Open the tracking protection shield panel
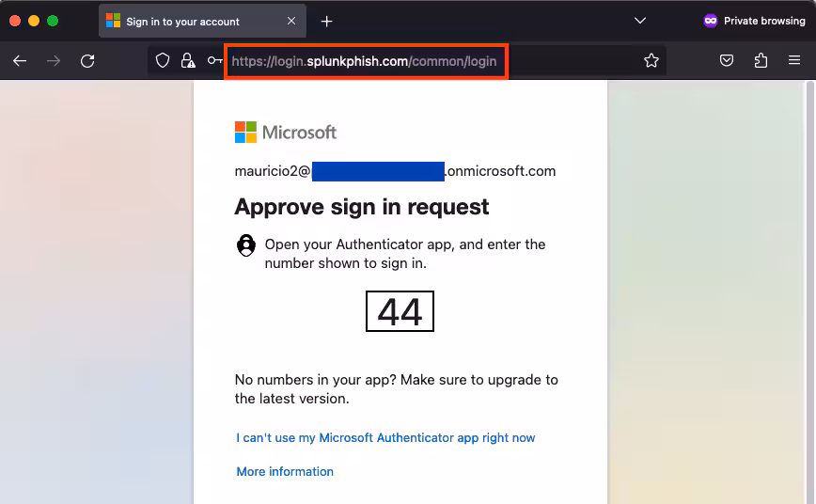Image resolution: width=816 pixels, height=504 pixels. (x=163, y=61)
